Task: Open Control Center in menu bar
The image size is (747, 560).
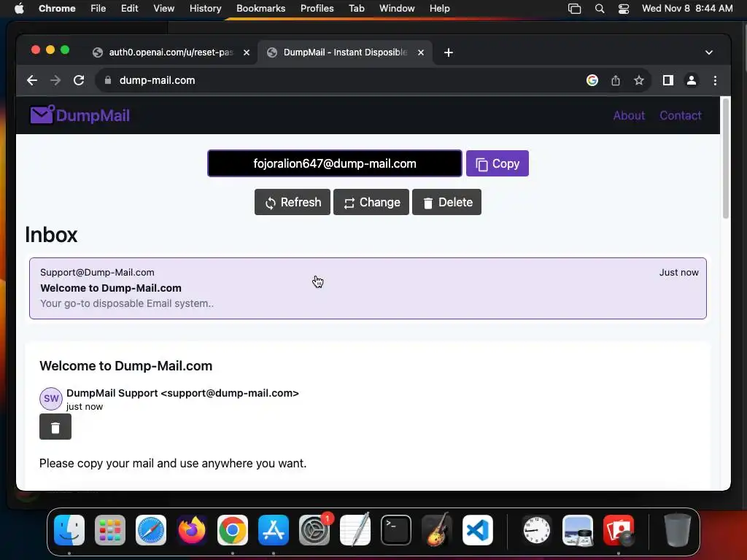Action: tap(624, 9)
